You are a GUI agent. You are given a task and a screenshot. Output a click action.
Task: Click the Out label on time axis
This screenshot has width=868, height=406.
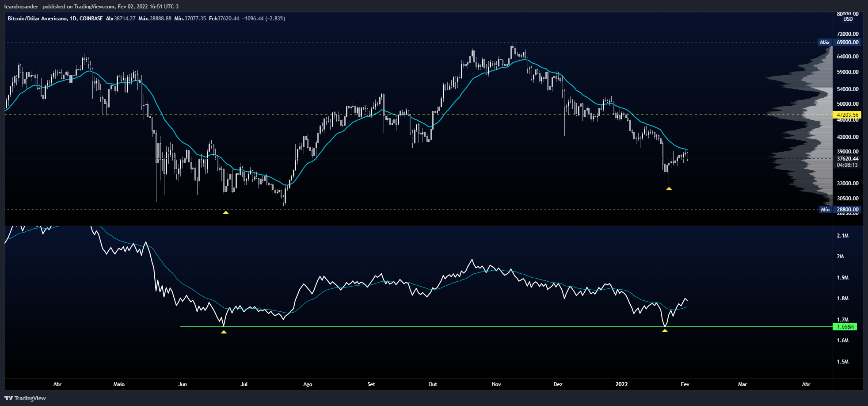tap(433, 384)
